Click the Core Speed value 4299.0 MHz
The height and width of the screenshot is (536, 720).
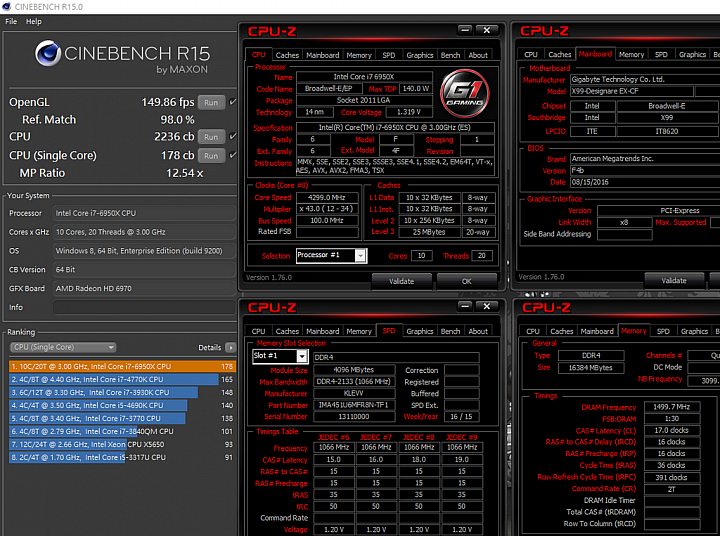pyautogui.click(x=327, y=197)
